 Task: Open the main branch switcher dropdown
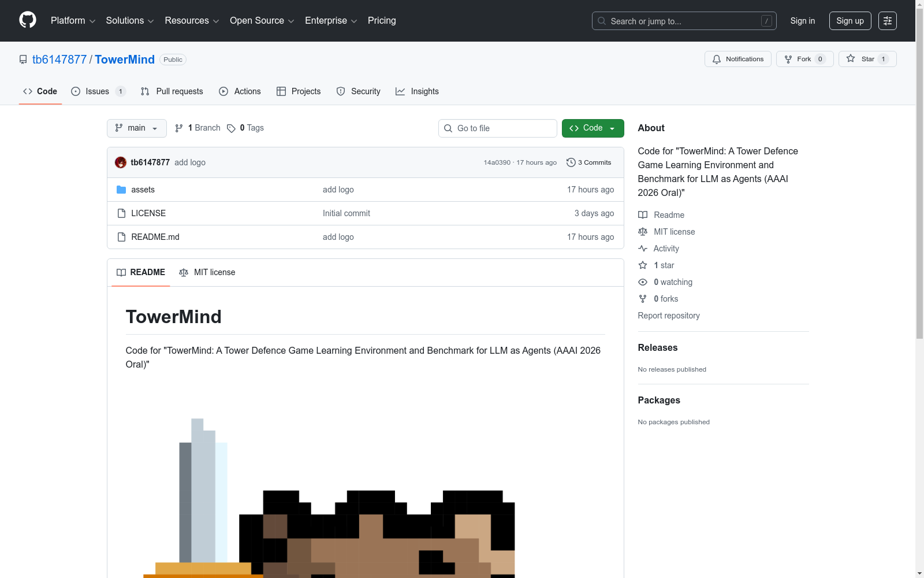tap(137, 128)
